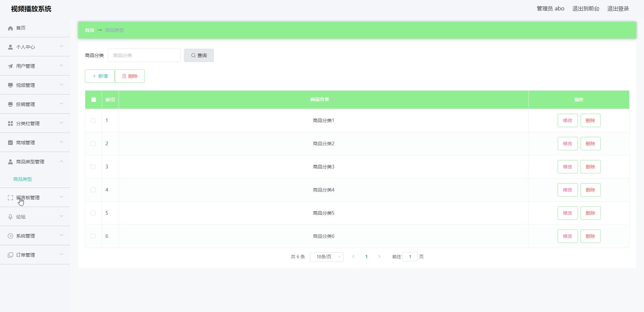Click the user icon for 商品类型管理
Image resolution: width=644 pixels, height=312 pixels.
[10, 162]
